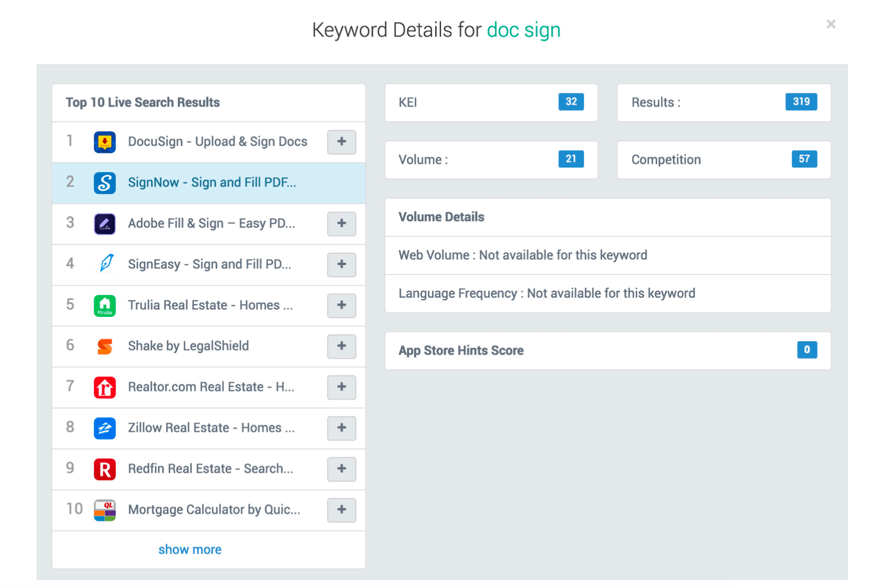Click the SignEasy - Sign and Fill title
The image size is (884, 588).
[210, 264]
